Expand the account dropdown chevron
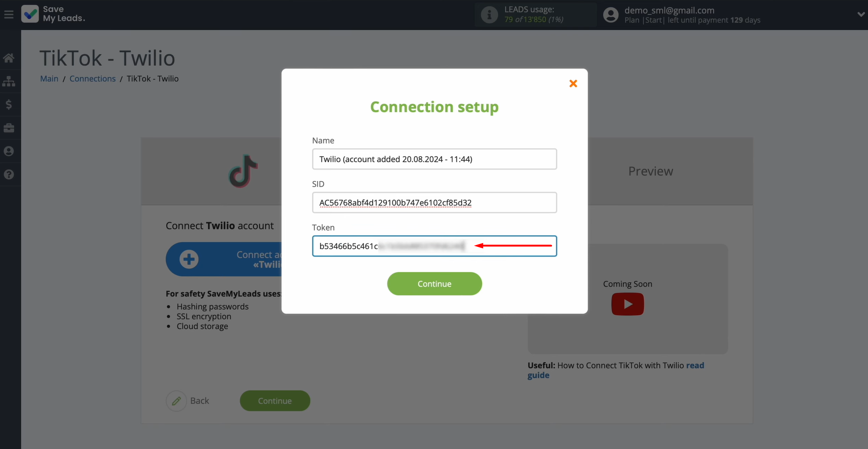Image resolution: width=868 pixels, height=449 pixels. point(861,14)
